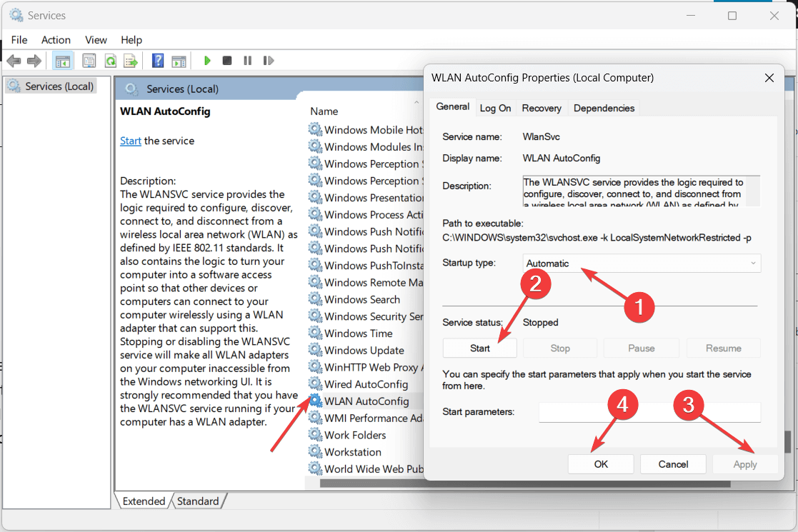Screen dimensions: 798x532
Task: Click the Start button in Properties dialog
Action: [480, 348]
